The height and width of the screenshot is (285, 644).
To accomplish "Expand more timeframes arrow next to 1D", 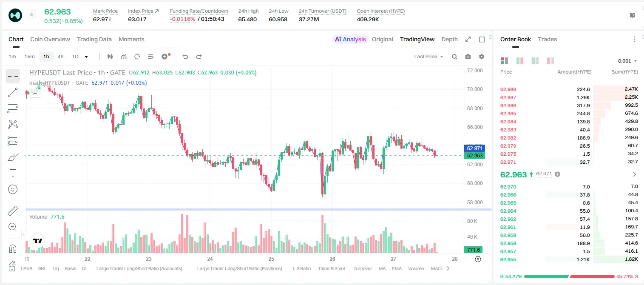I will coord(86,57).
